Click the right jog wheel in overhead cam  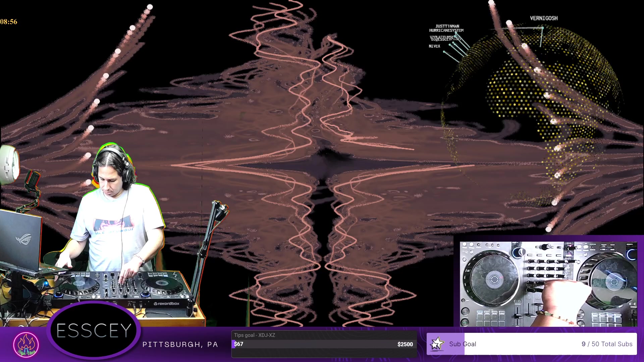(x=613, y=281)
